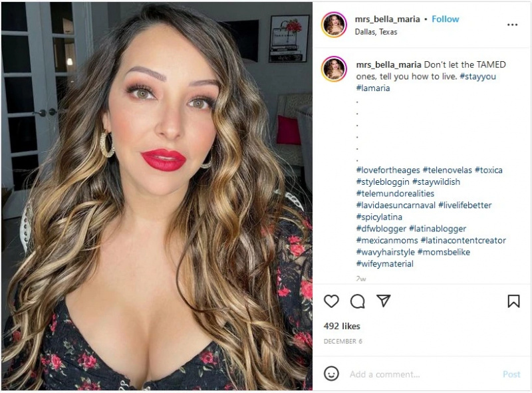Click the header profile avatar
The image size is (532, 393).
pos(334,25)
